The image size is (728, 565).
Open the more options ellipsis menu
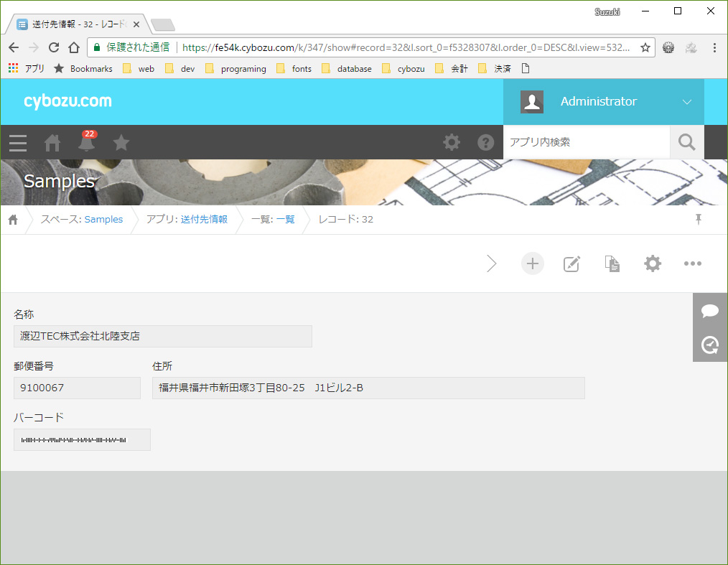(x=693, y=263)
